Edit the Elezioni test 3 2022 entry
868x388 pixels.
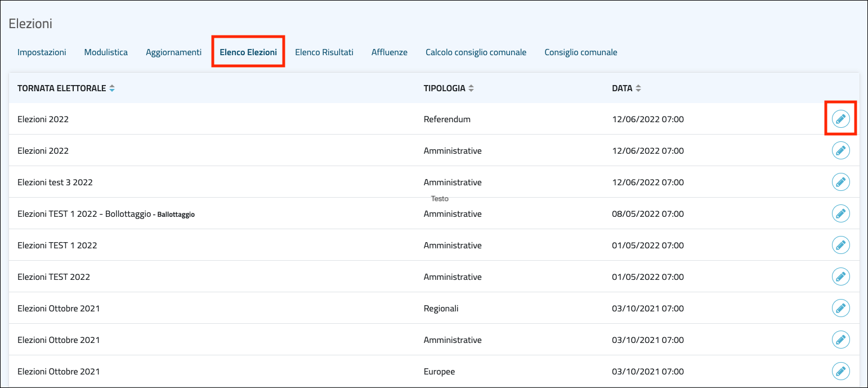click(840, 182)
